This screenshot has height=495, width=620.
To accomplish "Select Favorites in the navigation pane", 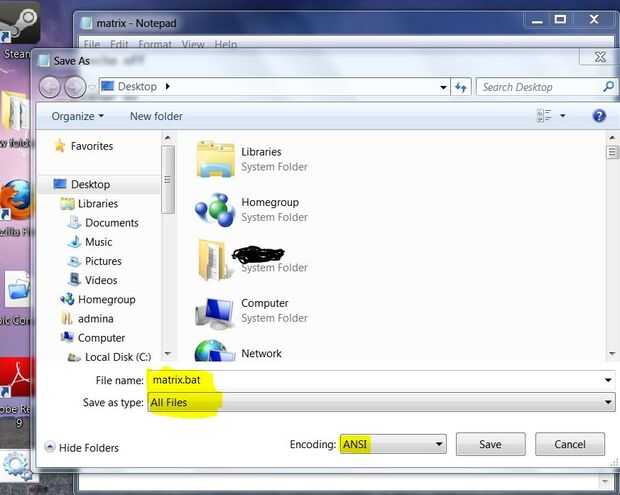I will pos(92,146).
